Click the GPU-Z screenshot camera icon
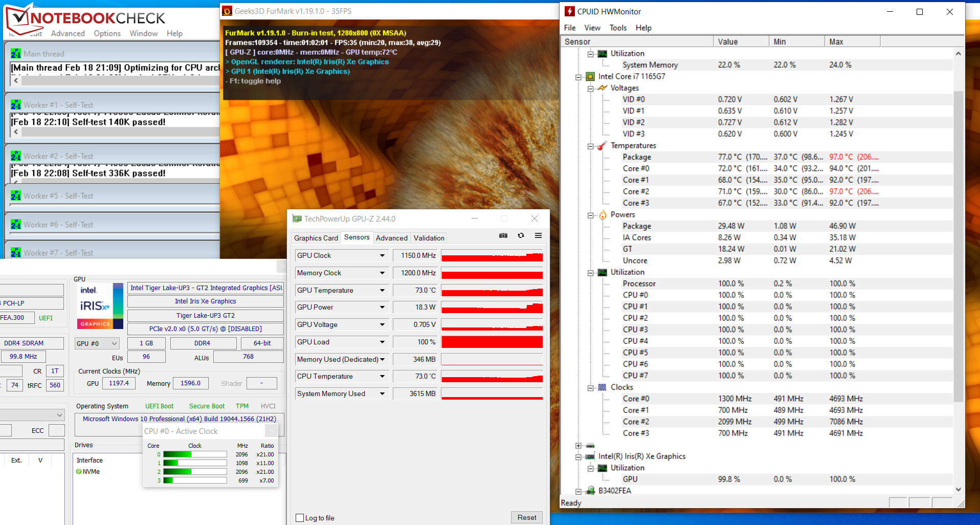This screenshot has width=980, height=525. click(503, 235)
